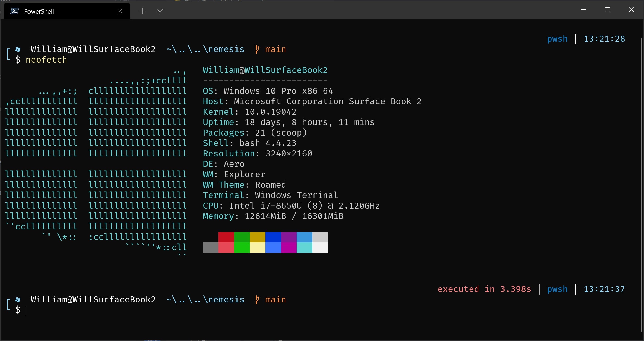The image size is (644, 341).
Task: Click the git branch icon next to main
Action: point(257,49)
